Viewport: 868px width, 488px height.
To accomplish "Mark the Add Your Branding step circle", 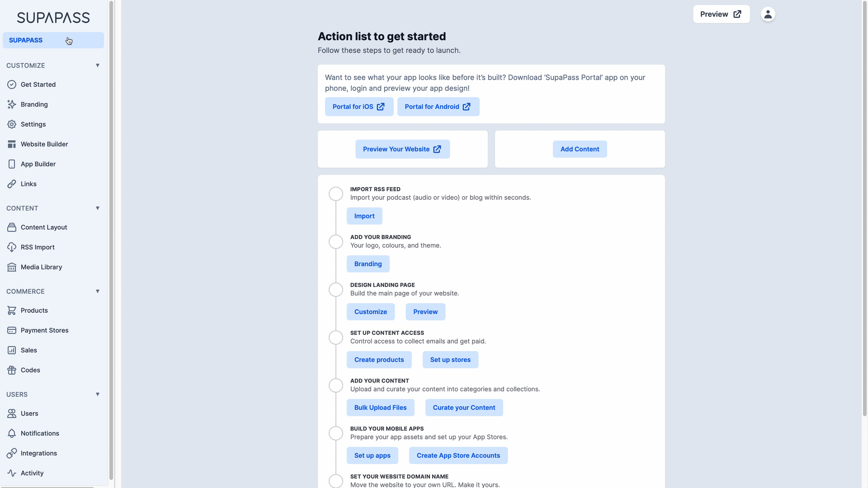I will click(335, 242).
